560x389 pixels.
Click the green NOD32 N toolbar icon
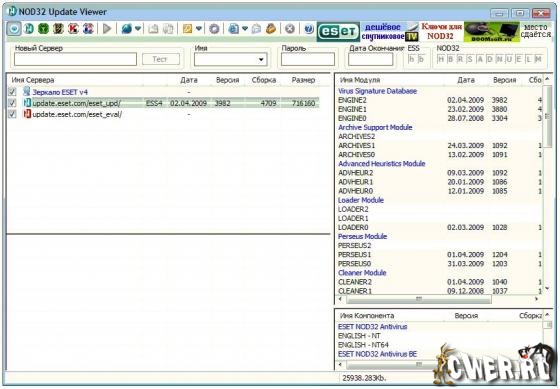pyautogui.click(x=29, y=29)
